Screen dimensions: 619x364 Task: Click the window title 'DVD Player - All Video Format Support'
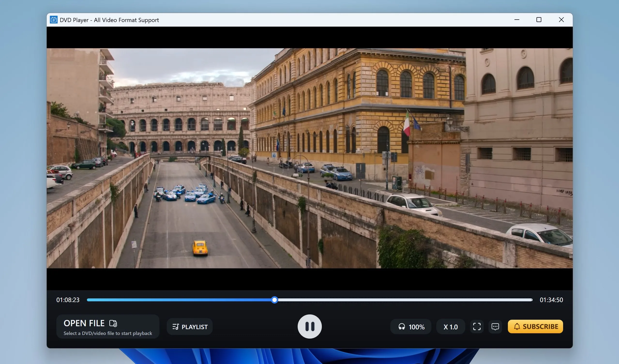[x=109, y=20]
